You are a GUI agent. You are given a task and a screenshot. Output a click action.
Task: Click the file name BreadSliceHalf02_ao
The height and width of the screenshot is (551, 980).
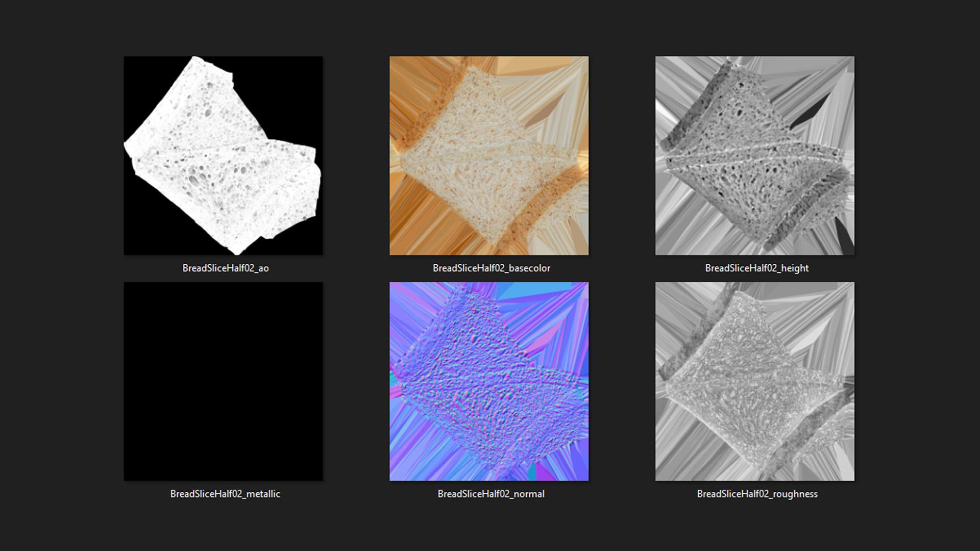tap(226, 268)
